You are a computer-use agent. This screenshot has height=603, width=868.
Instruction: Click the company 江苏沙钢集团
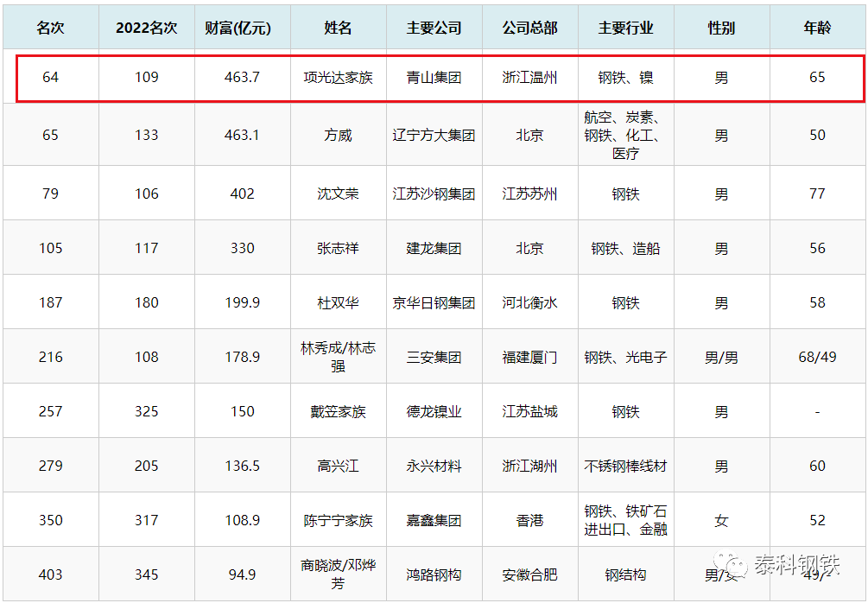coord(434,194)
